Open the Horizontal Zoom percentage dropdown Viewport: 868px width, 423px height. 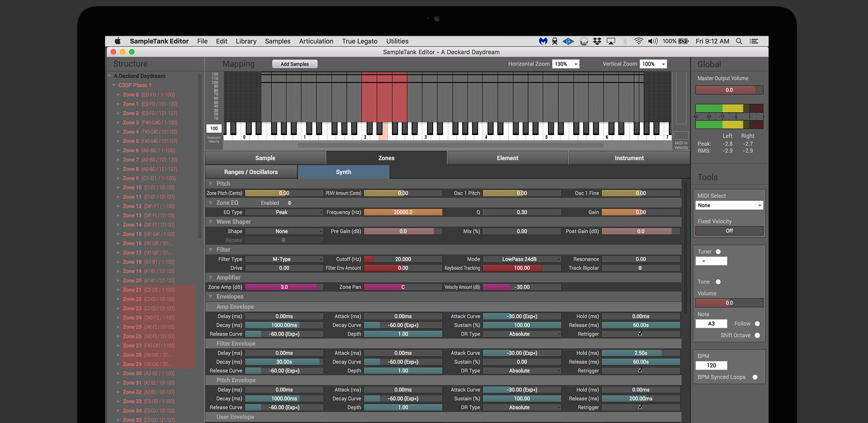coord(565,64)
